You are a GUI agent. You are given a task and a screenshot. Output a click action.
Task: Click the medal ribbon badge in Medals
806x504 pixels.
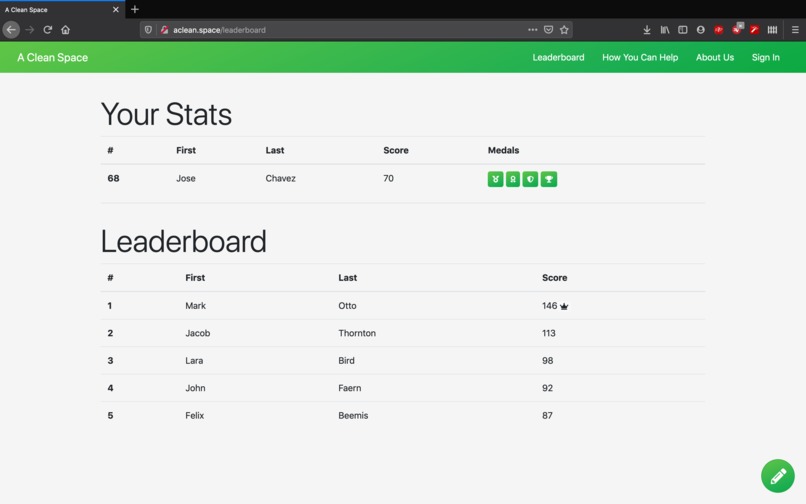point(495,179)
